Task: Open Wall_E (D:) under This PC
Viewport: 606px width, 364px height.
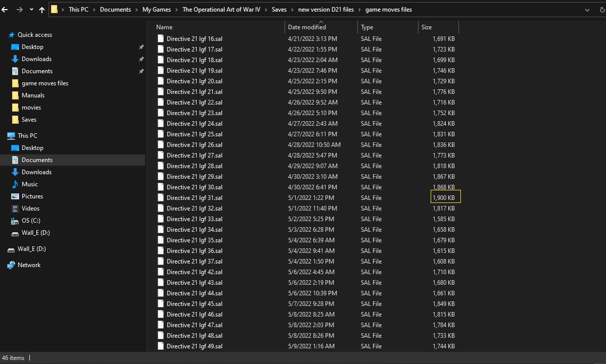Action: click(35, 233)
